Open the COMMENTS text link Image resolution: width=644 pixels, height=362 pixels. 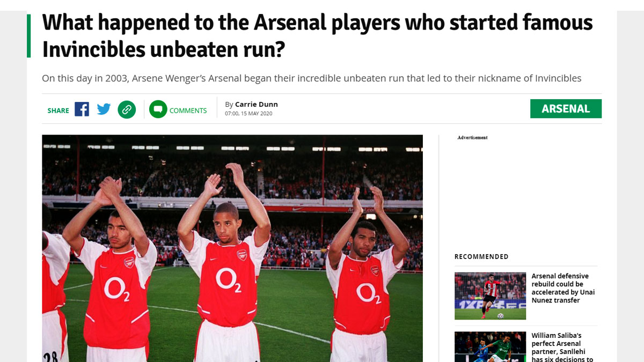pyautogui.click(x=188, y=110)
